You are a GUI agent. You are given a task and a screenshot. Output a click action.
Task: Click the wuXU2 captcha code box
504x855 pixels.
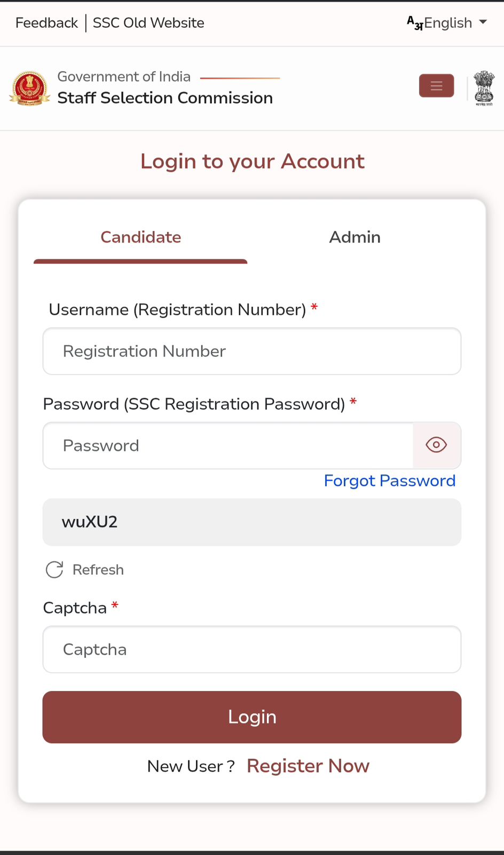click(251, 522)
